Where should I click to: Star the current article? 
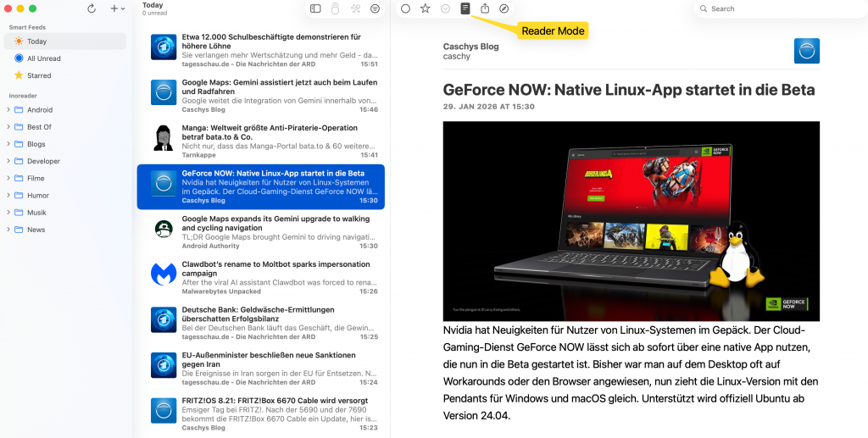point(426,8)
